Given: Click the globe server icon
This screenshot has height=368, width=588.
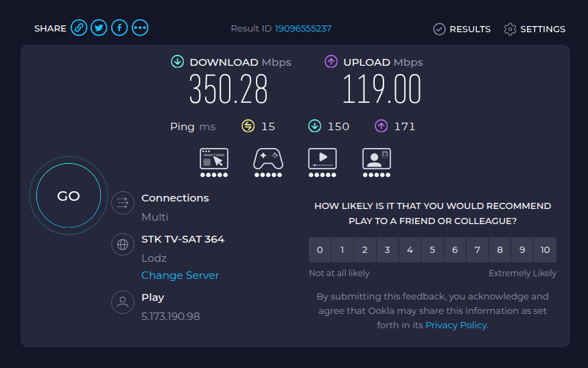Looking at the screenshot, I should [123, 245].
